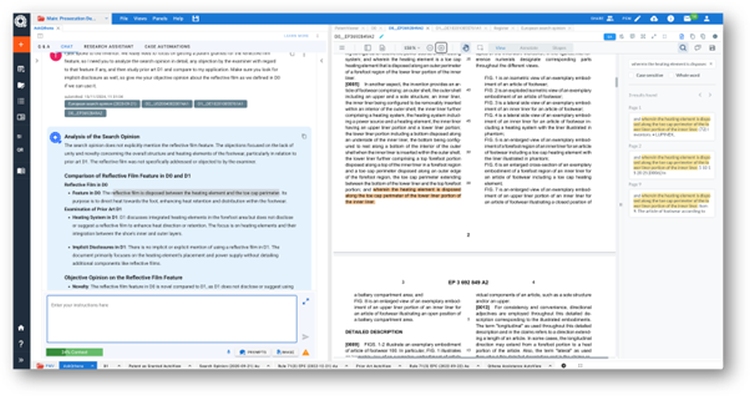Select the hand pan tool in viewer toolbar
This screenshot has width=750, height=396.
tap(465, 48)
